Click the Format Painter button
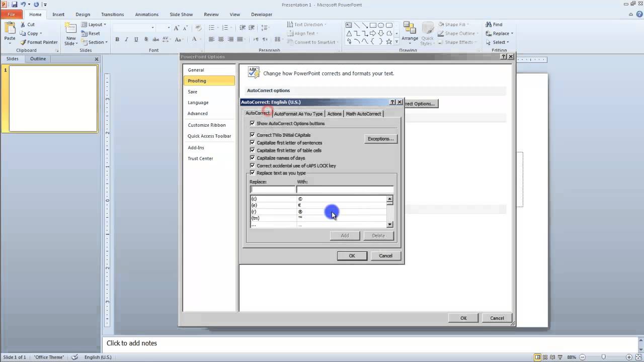The image size is (644, 362). tap(39, 42)
